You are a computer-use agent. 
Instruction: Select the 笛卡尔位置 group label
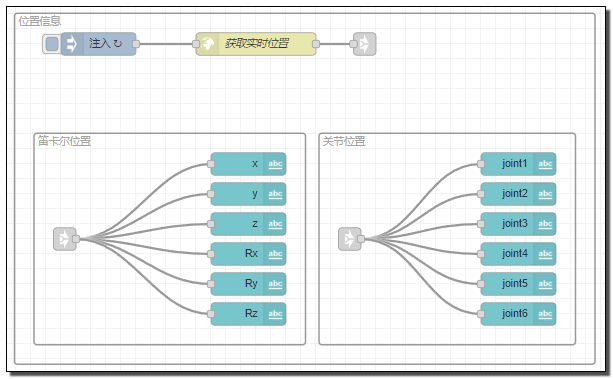(x=64, y=141)
